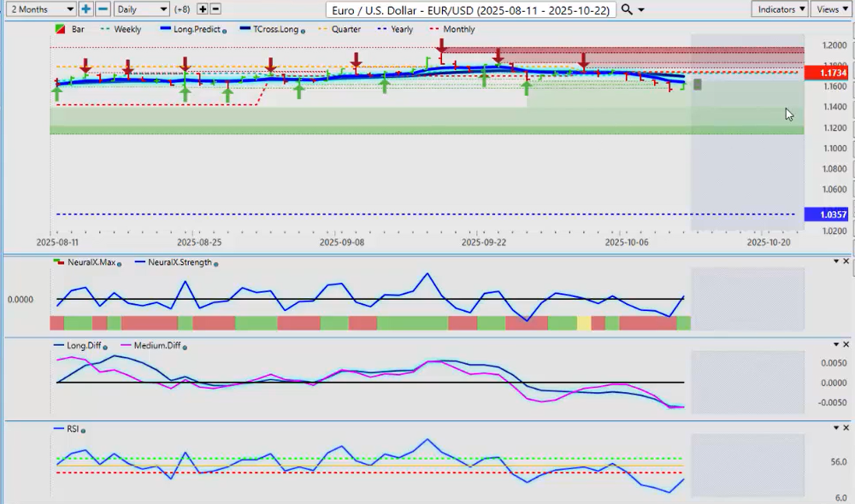Click the TCross.Long info dot
This screenshot has height=504, width=855.
pos(303,30)
